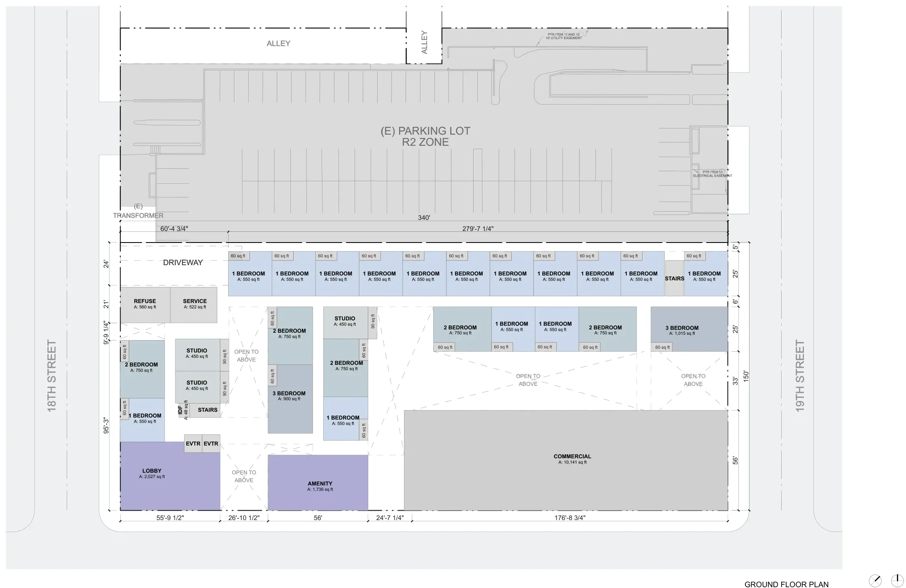Select the LOBBY 2,027 sq ft room
Image resolution: width=906 pixels, height=588 pixels.
click(170, 476)
